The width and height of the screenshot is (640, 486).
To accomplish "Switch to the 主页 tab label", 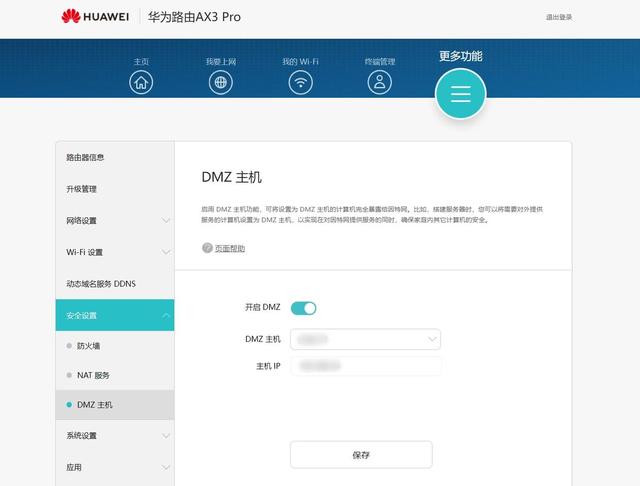I will click(141, 62).
